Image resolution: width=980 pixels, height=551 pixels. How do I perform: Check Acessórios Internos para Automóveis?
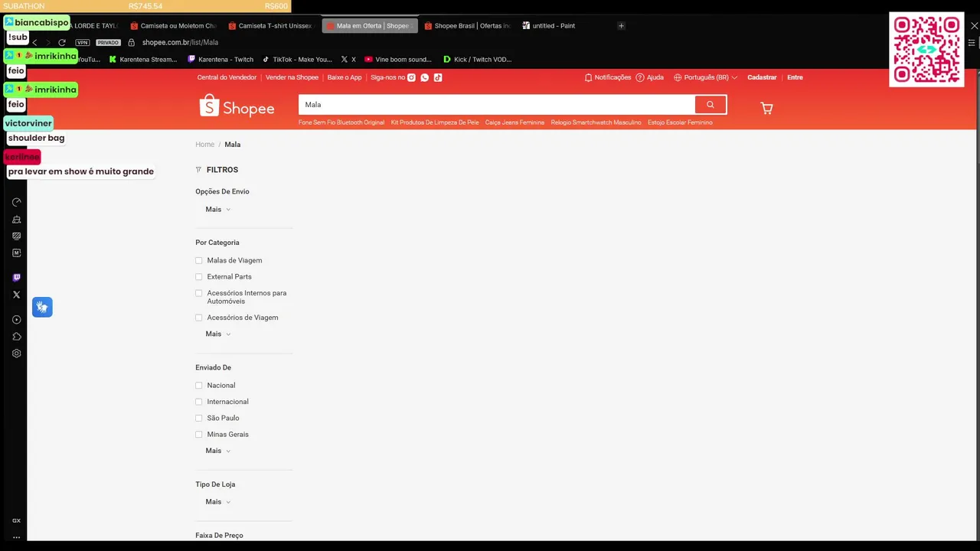click(x=199, y=293)
